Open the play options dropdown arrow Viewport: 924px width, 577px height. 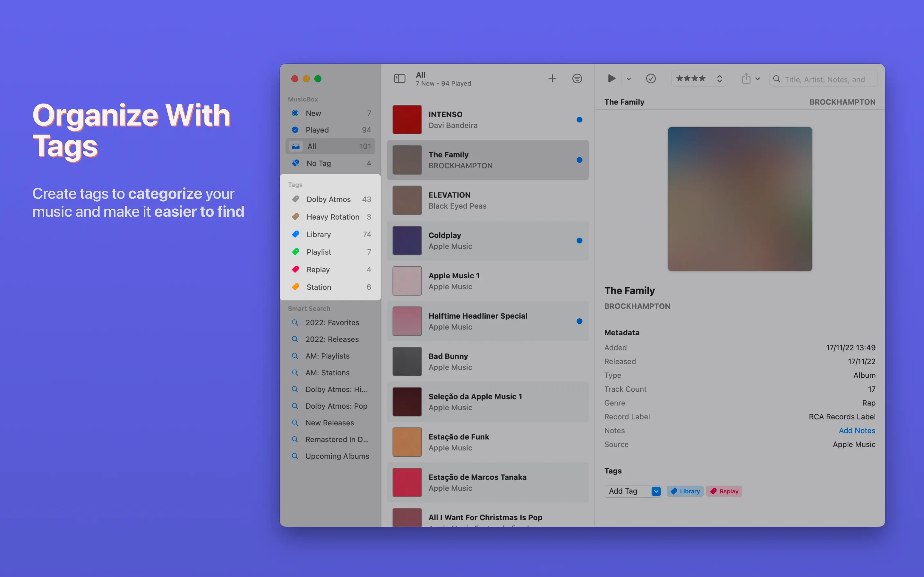[629, 79]
